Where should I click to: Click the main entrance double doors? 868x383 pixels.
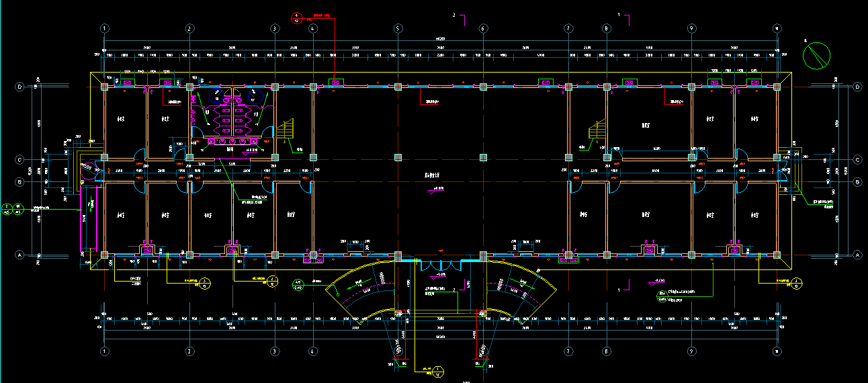pyautogui.click(x=440, y=264)
